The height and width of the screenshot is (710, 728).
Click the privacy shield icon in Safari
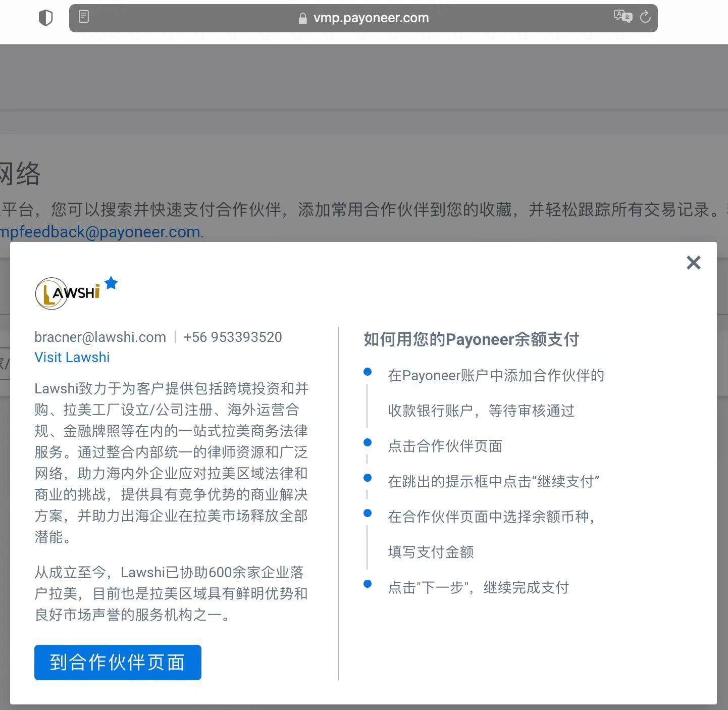pyautogui.click(x=45, y=18)
